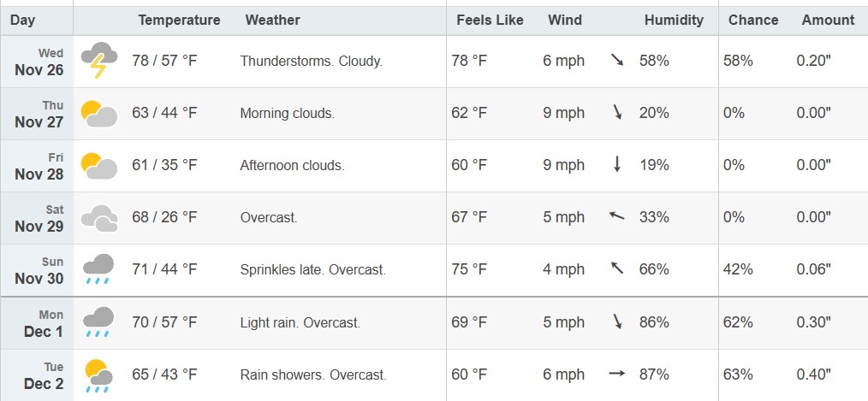Click the thunderstorm icon for Wed Nov 26

tap(98, 61)
